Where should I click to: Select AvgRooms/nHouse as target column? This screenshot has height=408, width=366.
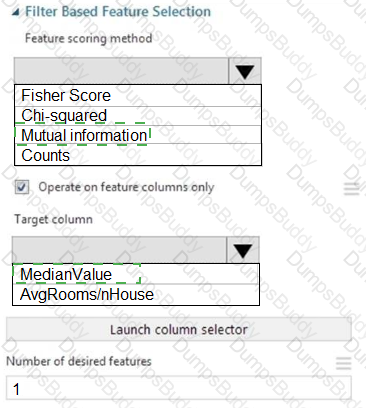[x=136, y=294]
